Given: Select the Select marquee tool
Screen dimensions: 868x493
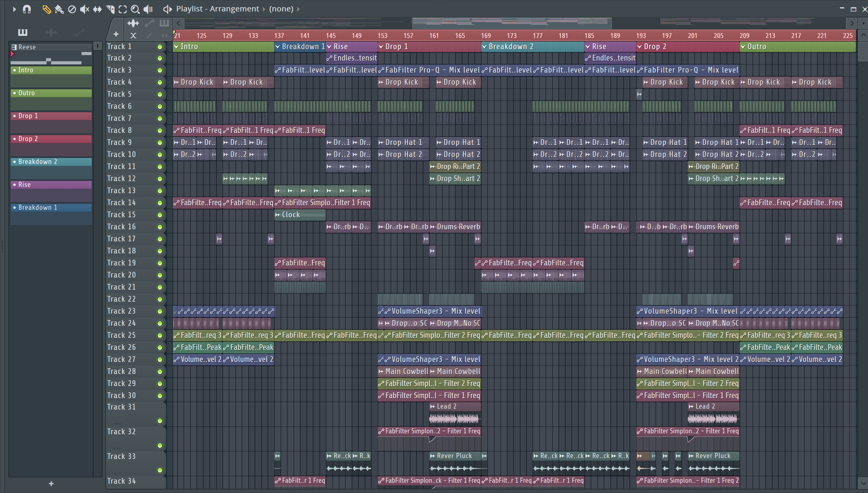Looking at the screenshot, I should click(123, 9).
